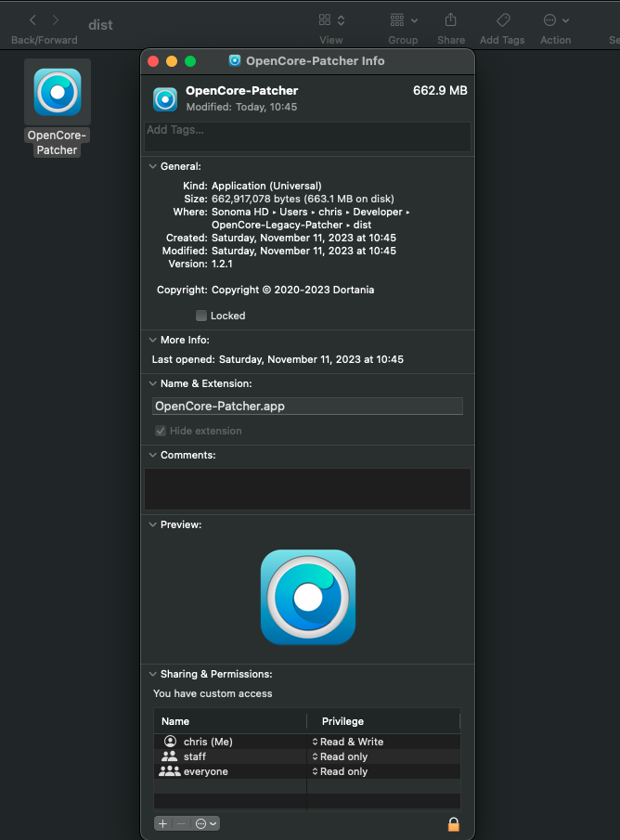
Task: Click the small app icon beside OpenCore-Patcher name
Action: tap(165, 99)
